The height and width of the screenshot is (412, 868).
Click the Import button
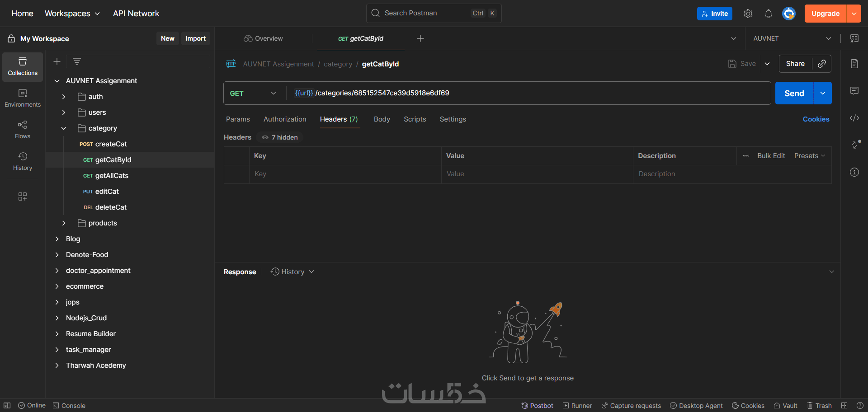pyautogui.click(x=196, y=38)
